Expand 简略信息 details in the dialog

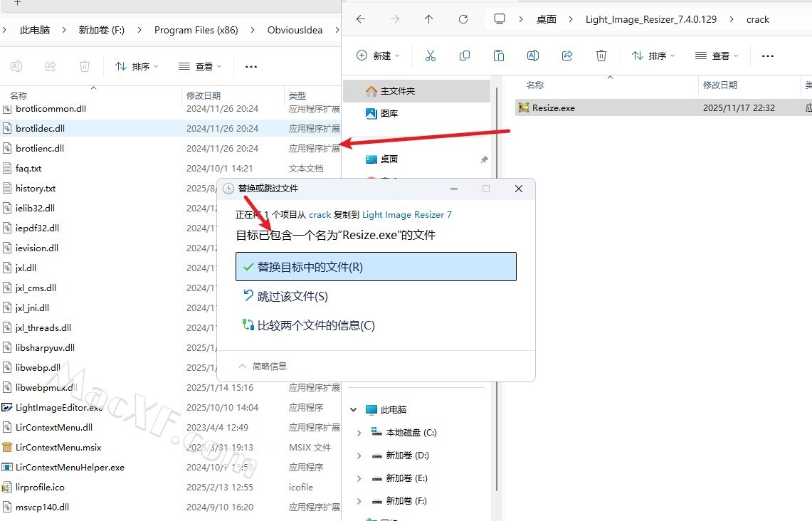pyautogui.click(x=263, y=366)
